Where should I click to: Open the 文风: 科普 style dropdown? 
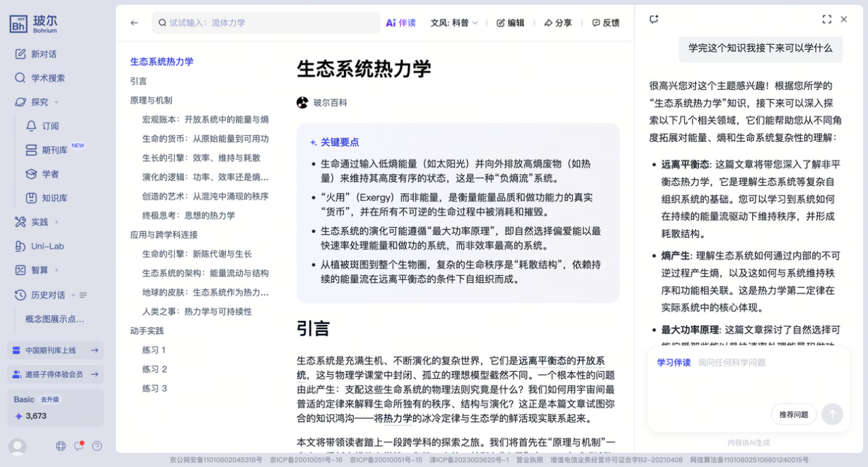tap(454, 23)
